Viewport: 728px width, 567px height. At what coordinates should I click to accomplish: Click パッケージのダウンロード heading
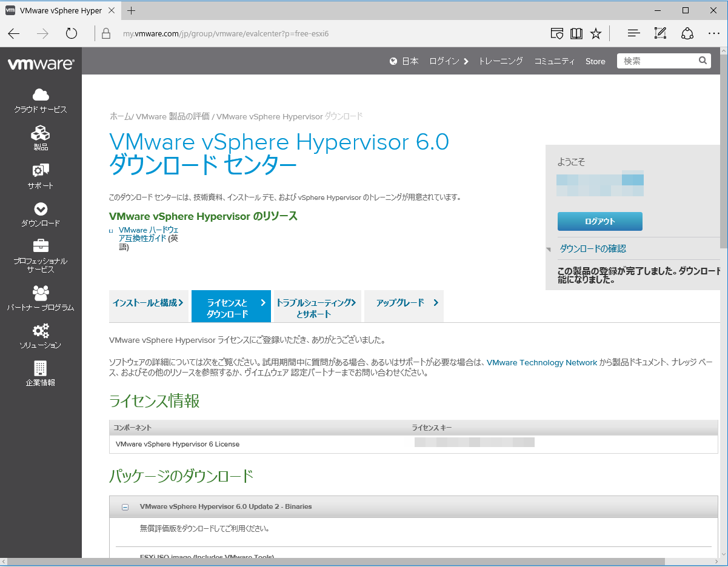181,476
